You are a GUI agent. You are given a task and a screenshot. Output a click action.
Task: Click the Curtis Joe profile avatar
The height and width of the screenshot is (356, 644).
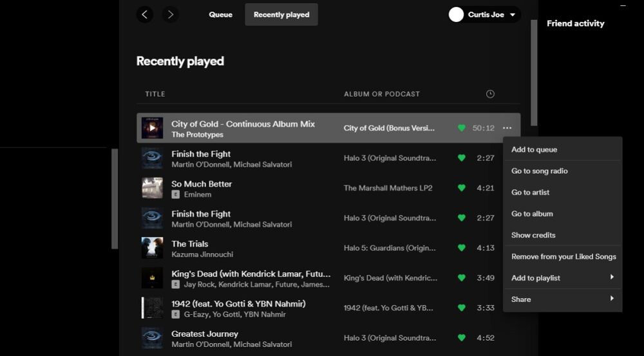(x=456, y=14)
